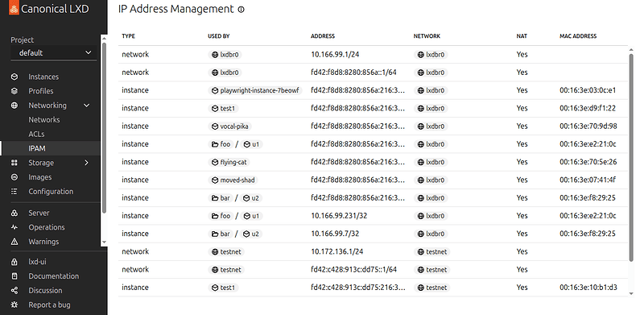The image size is (644, 315).
Task: Click the Instances icon in sidebar
Action: click(14, 77)
